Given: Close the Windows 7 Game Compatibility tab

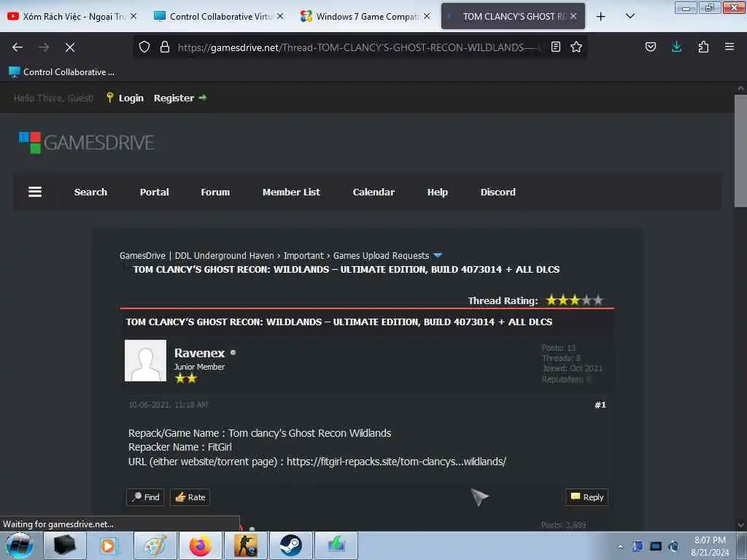Looking at the screenshot, I should point(427,16).
